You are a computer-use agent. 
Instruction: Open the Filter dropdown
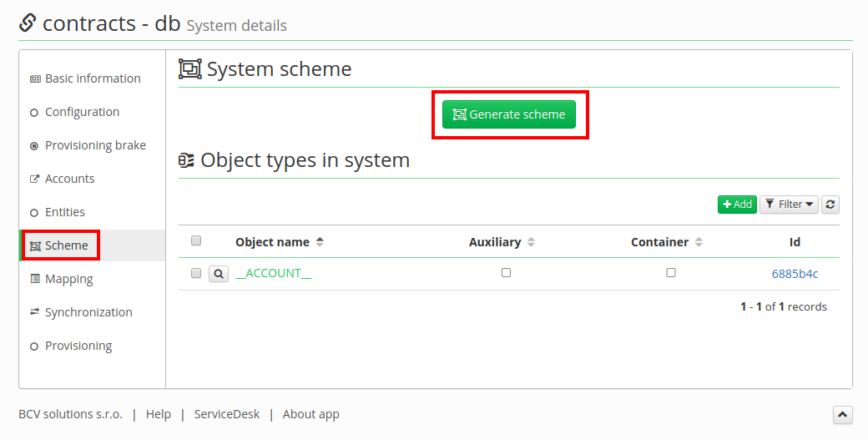789,205
